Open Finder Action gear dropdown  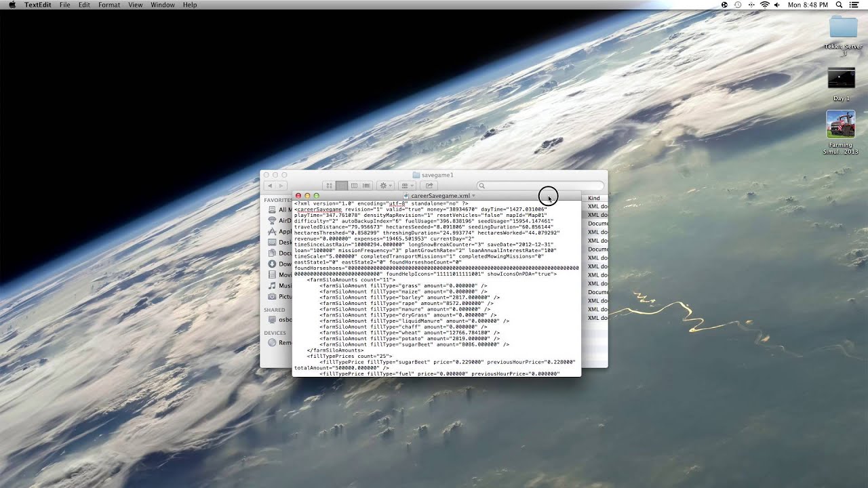click(x=386, y=186)
